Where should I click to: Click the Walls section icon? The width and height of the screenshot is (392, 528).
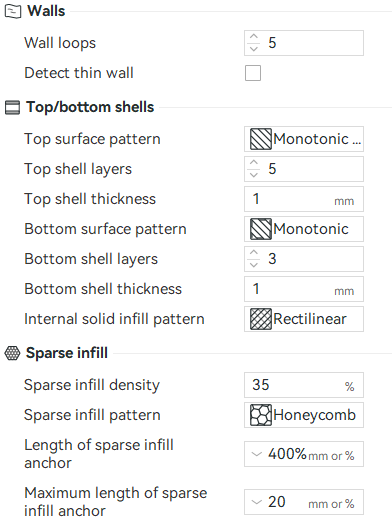click(12, 11)
